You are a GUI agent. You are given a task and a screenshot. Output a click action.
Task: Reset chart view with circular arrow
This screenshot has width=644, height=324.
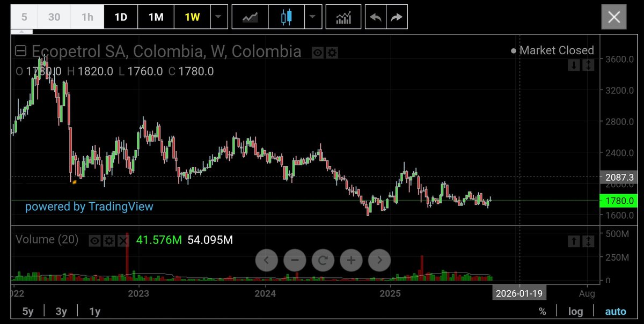(x=323, y=261)
